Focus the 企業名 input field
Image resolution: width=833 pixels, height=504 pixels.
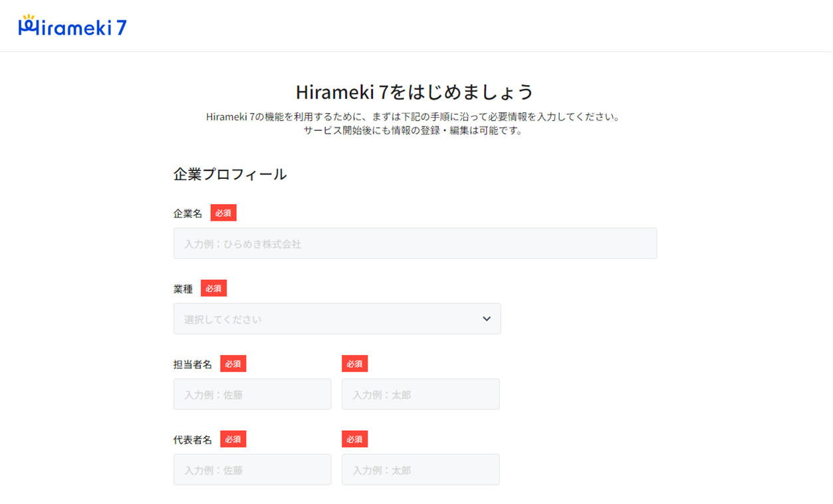pos(415,243)
